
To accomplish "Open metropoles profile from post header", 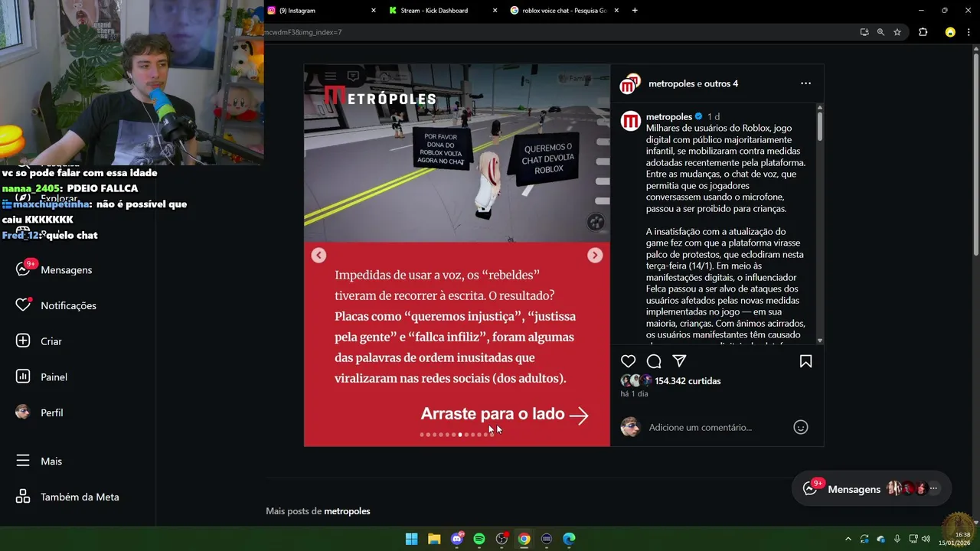I will point(671,83).
